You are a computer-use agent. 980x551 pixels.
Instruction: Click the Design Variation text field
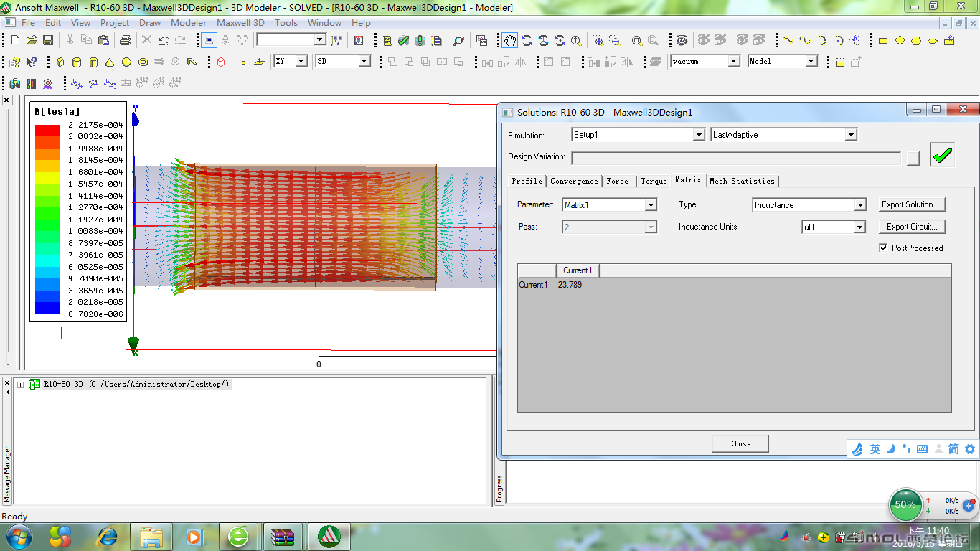pos(736,158)
